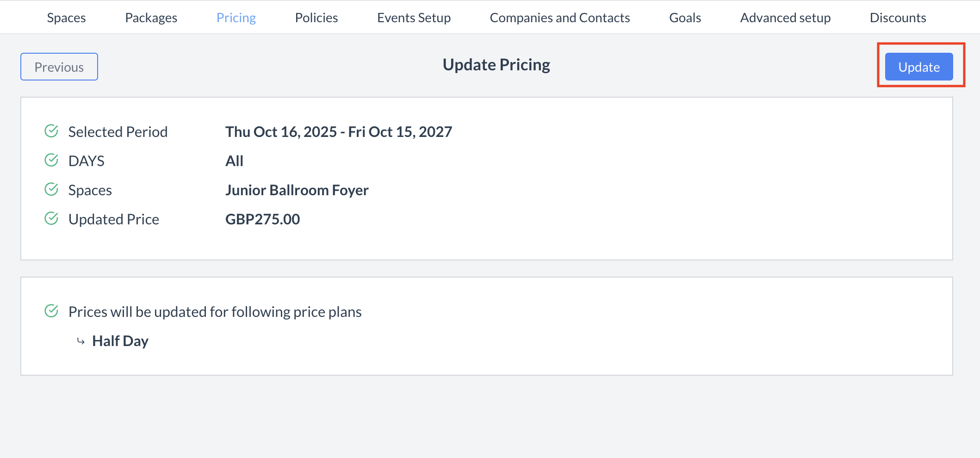The image size is (980, 458).
Task: Click the Previous button
Action: tap(59, 66)
